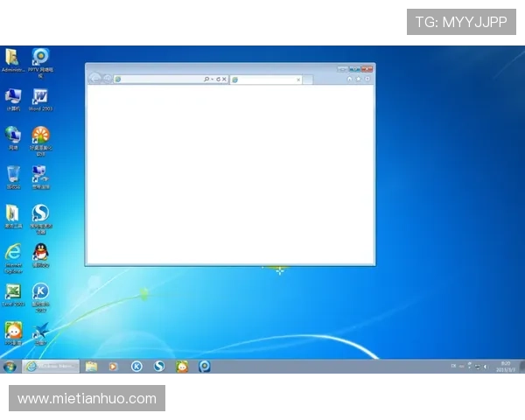Image resolution: width=525 pixels, height=420 pixels.
Task: Click the browser Forward arrow button
Action: 107,79
